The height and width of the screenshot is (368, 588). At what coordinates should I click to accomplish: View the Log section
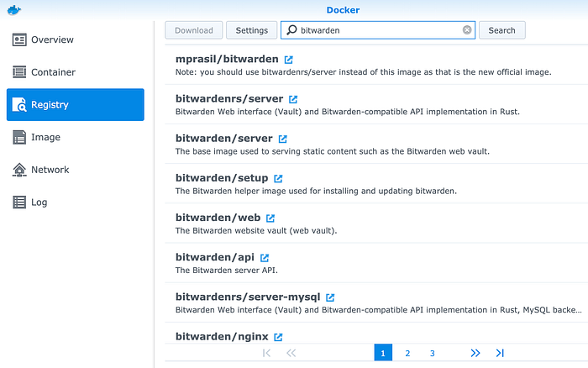(x=76, y=202)
